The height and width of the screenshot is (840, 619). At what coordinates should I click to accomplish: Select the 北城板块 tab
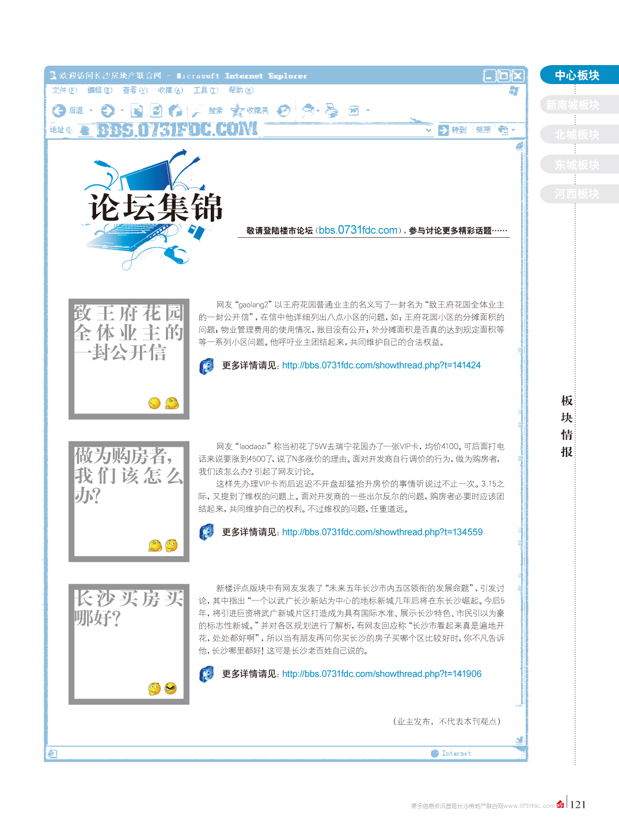pos(579,135)
